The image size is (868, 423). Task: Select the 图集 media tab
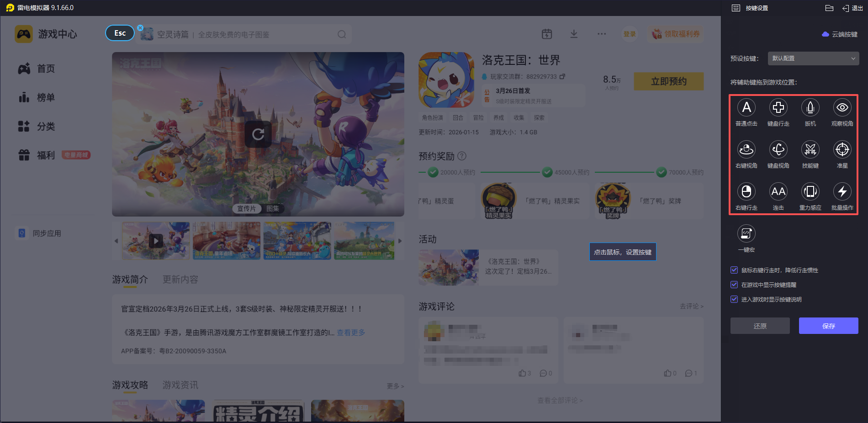273,208
